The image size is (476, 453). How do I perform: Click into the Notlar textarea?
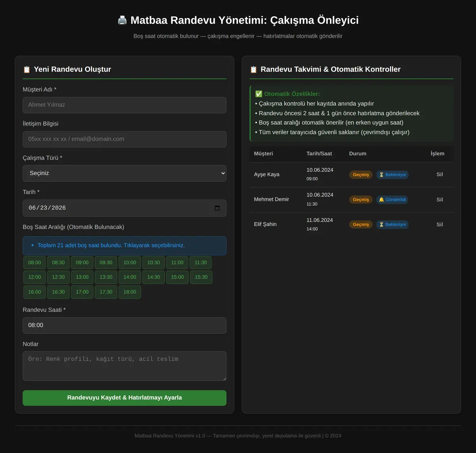click(x=125, y=366)
